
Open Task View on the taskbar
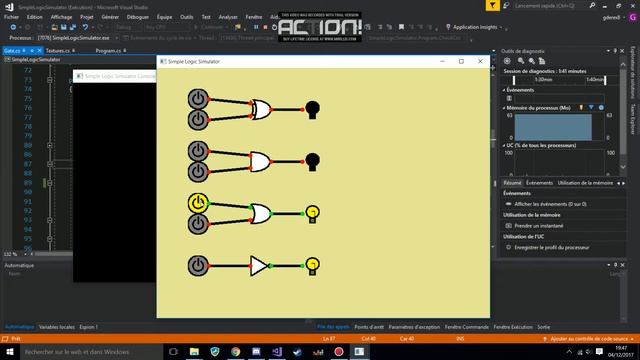coord(173,352)
